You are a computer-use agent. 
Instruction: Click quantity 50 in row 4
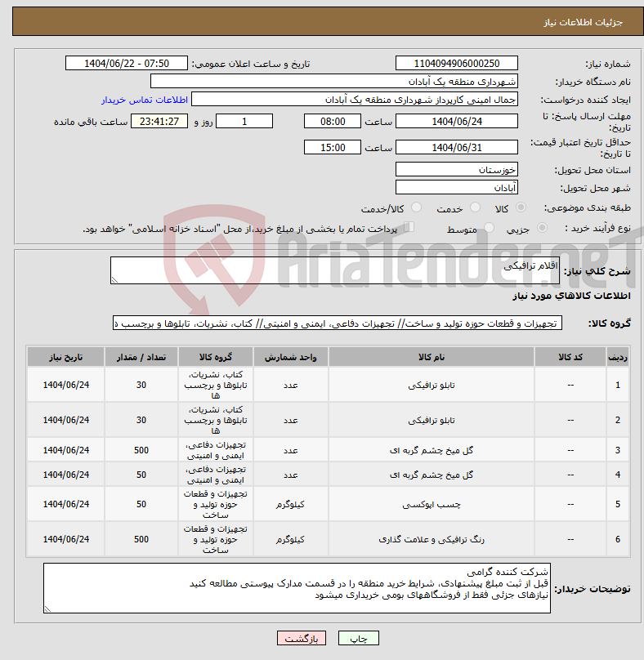[x=141, y=475]
